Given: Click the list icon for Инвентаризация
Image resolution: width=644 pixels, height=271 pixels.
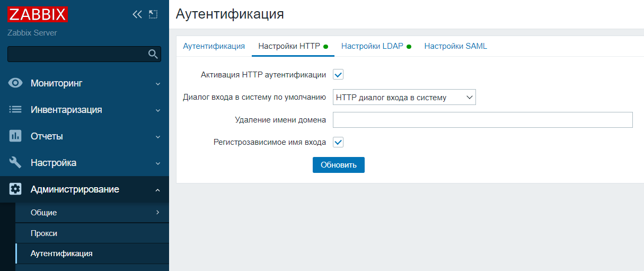Looking at the screenshot, I should 15,110.
